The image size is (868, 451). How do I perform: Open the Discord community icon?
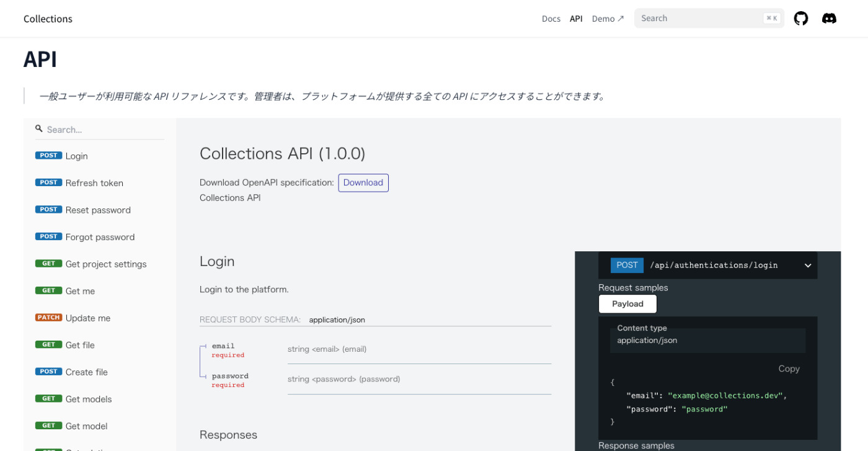pyautogui.click(x=829, y=19)
